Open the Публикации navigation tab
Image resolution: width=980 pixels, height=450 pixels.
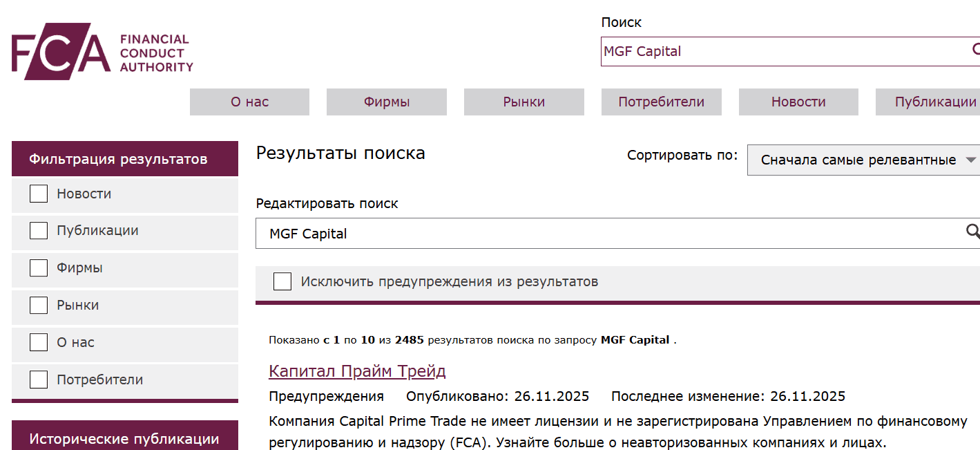tap(936, 102)
